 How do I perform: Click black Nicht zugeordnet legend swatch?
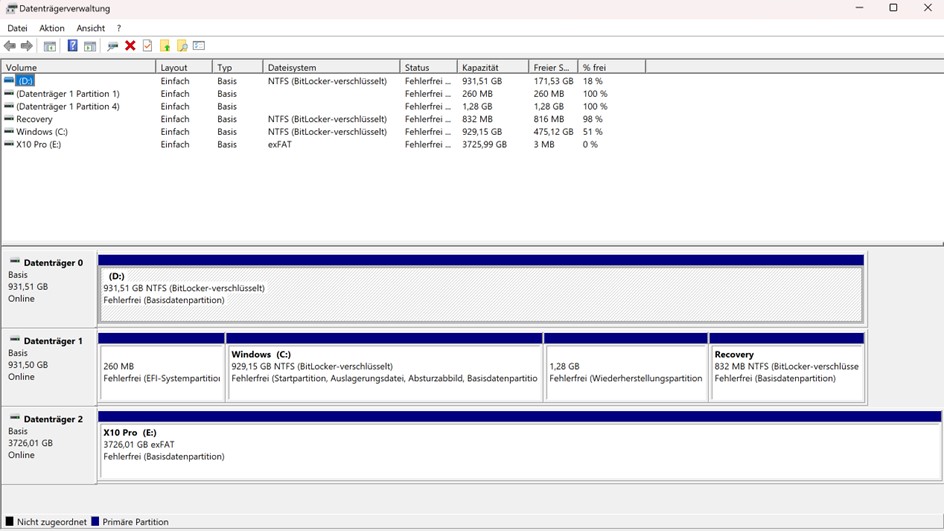point(10,521)
